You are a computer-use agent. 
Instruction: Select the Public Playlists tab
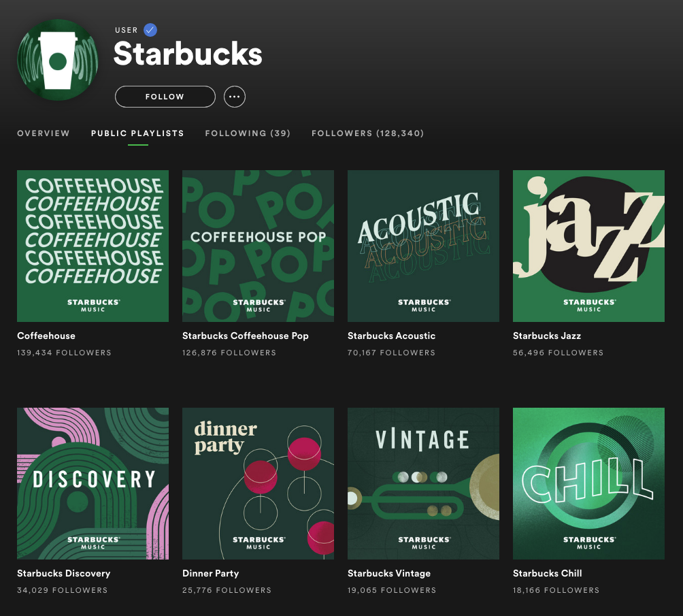137,133
